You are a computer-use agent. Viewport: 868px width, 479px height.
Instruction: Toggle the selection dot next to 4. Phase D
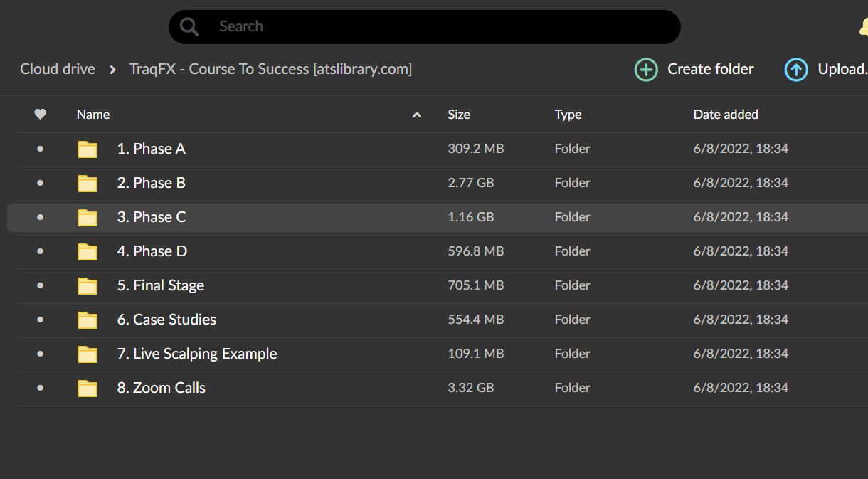(x=41, y=251)
